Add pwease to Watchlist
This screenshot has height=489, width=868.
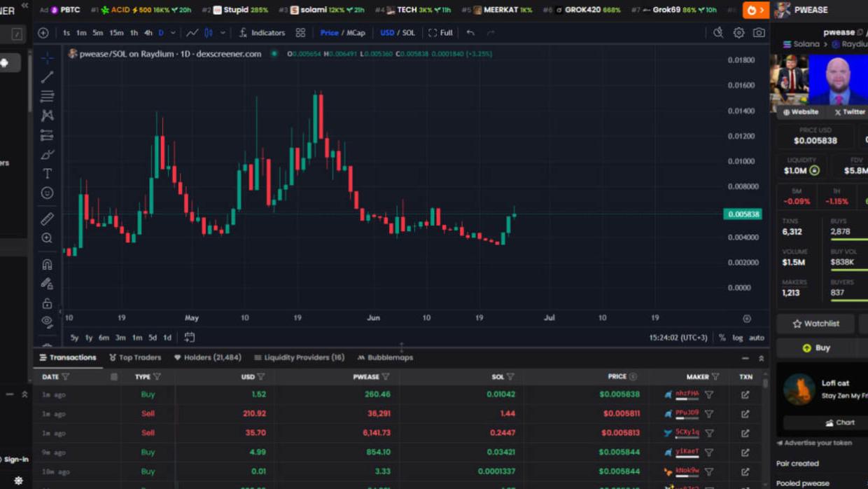tap(815, 324)
